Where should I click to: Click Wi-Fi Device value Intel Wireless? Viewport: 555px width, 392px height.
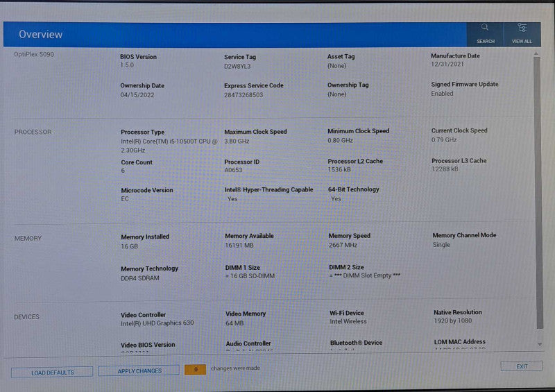click(x=348, y=321)
